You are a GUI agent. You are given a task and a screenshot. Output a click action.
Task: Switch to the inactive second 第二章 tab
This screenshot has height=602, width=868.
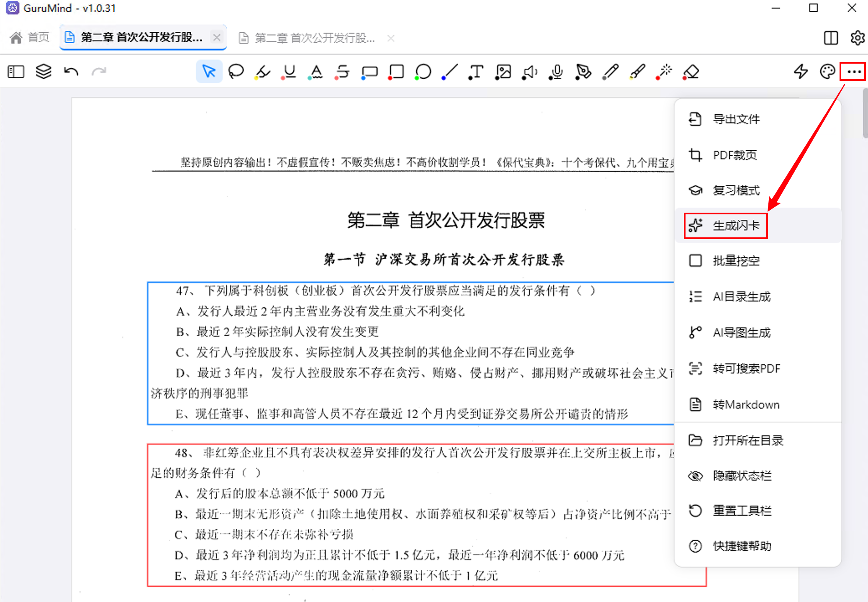[x=308, y=38]
